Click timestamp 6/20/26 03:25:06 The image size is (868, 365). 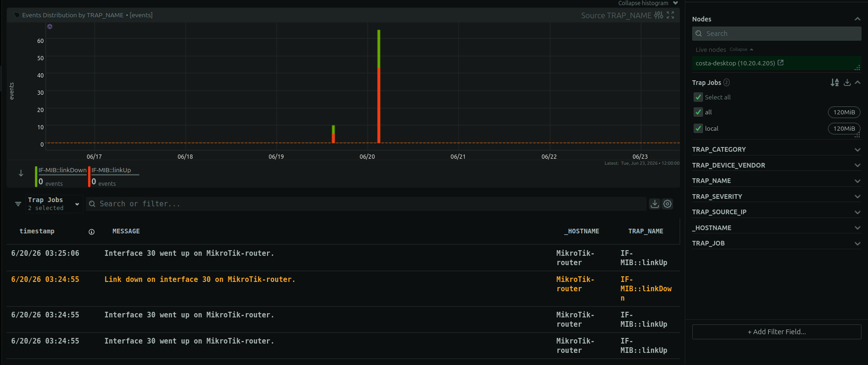[45, 253]
